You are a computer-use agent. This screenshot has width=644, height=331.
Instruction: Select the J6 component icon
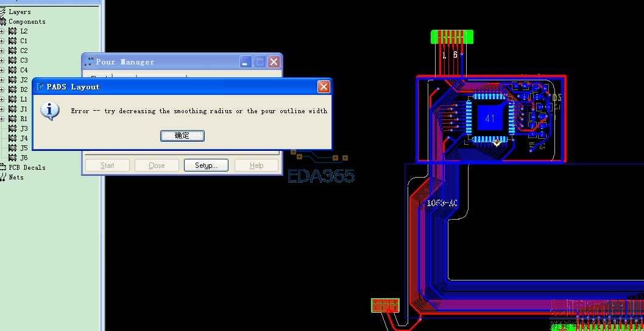click(x=12, y=158)
